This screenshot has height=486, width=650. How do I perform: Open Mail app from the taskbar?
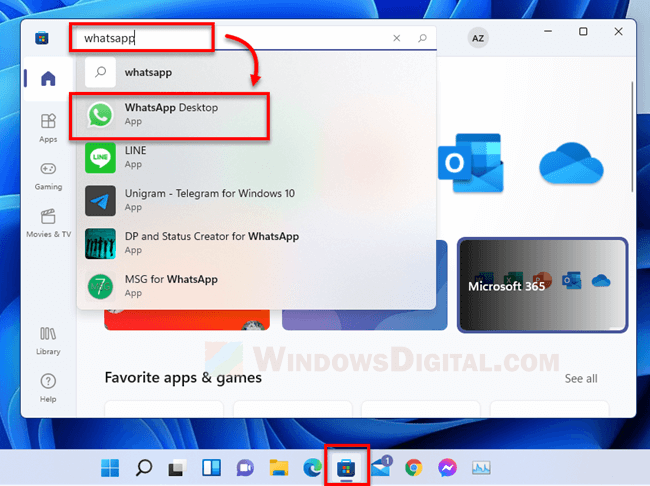pyautogui.click(x=381, y=467)
